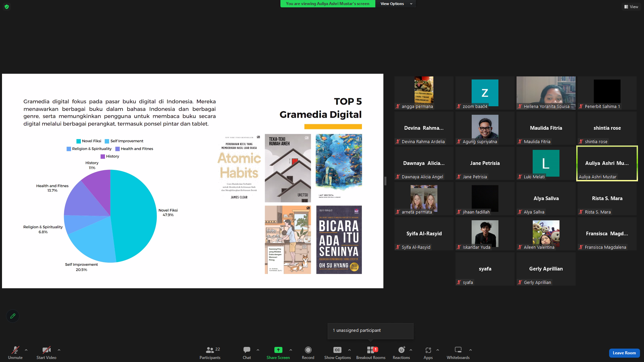Screen dimensions: 644x362
Task: Click the Novel Fiksi legend color swatch
Action: [x=78, y=141]
